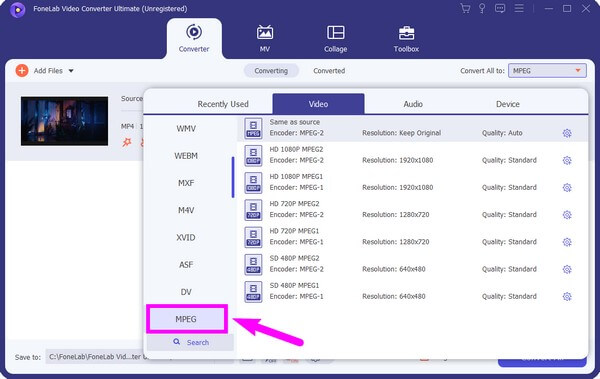Click the Search format button
600x379 pixels.
click(190, 342)
